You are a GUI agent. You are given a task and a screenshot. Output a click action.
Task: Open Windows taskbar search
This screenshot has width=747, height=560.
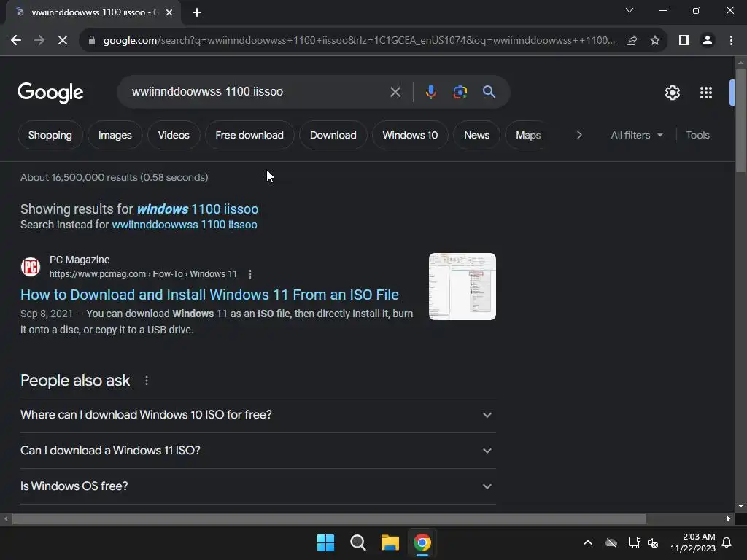coord(357,542)
